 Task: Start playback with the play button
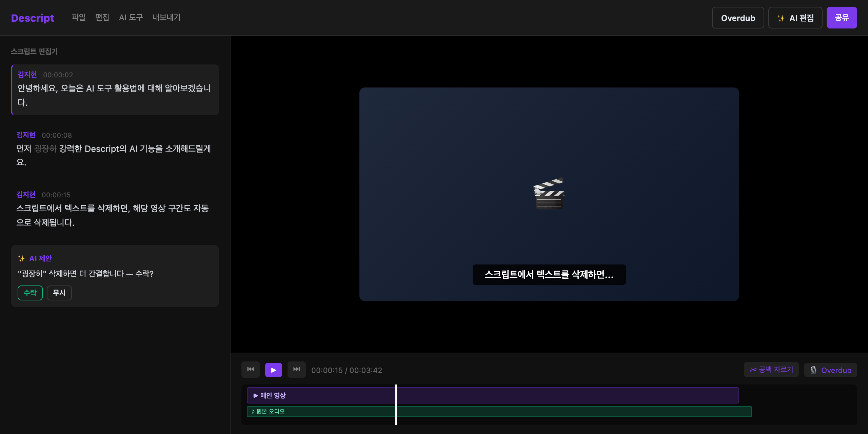[274, 370]
